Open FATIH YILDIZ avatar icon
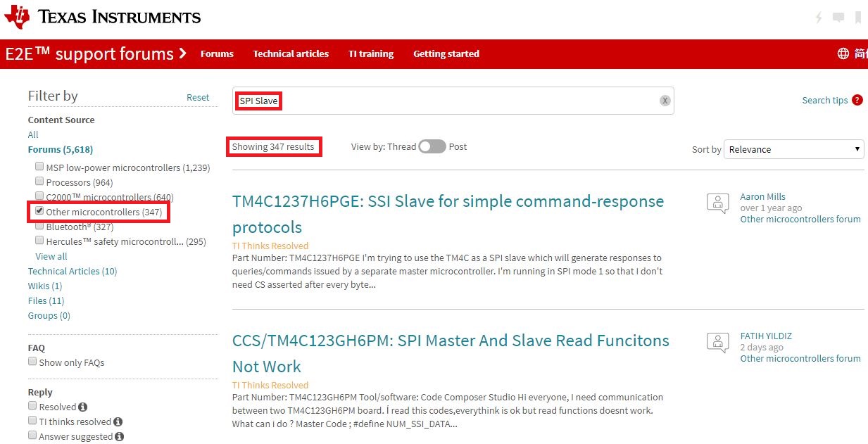Image resolution: width=868 pixels, height=444 pixels. pyautogui.click(x=717, y=342)
